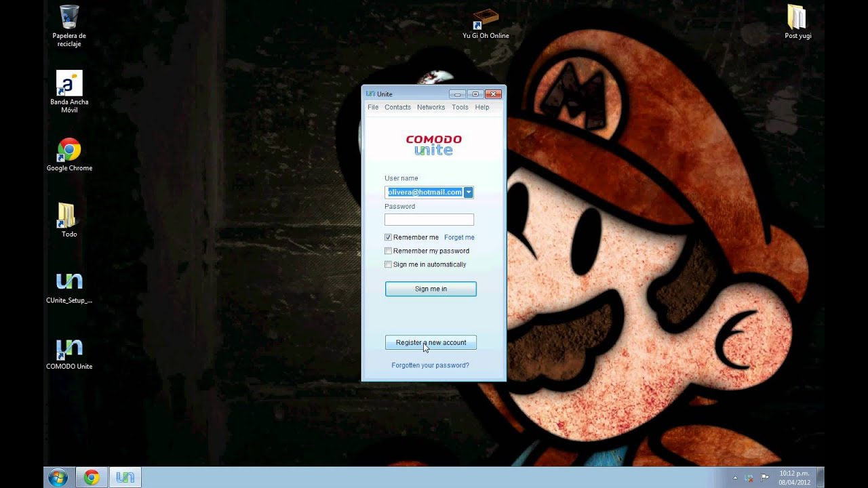Enable Remember my password checkbox
This screenshot has height=488, width=868.
click(389, 251)
